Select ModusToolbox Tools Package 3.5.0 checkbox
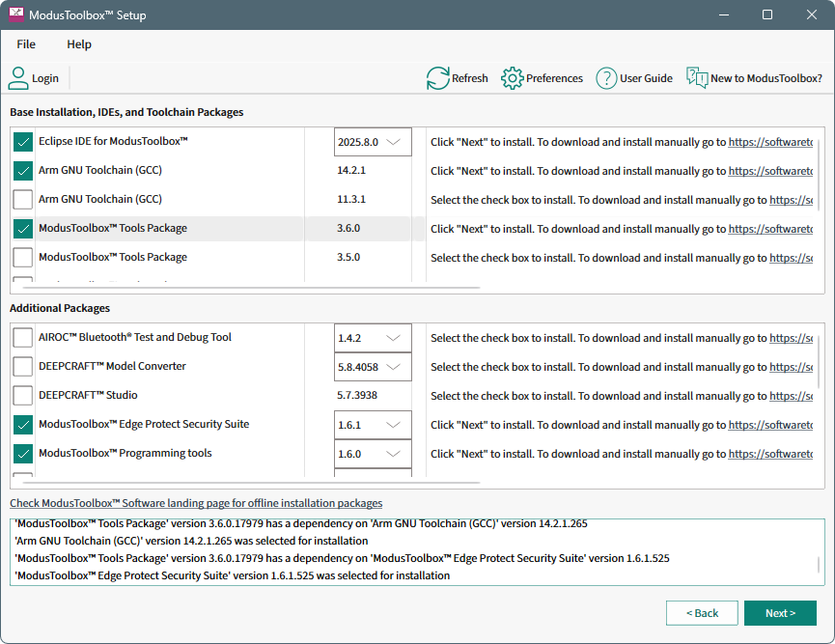835x644 pixels. 23,258
